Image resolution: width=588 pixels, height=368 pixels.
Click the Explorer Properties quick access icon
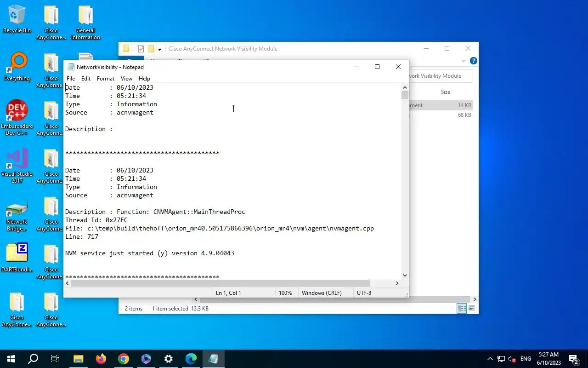(141, 49)
